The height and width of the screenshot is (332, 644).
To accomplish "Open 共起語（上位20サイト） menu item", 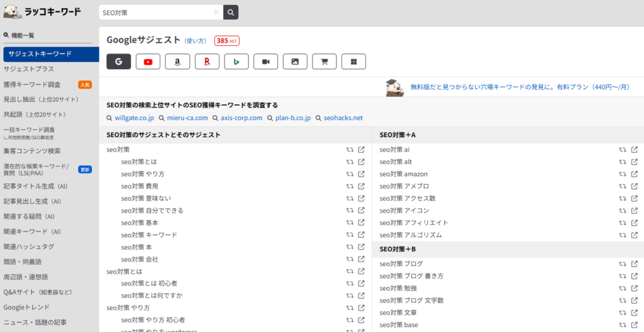I will pos(35,114).
